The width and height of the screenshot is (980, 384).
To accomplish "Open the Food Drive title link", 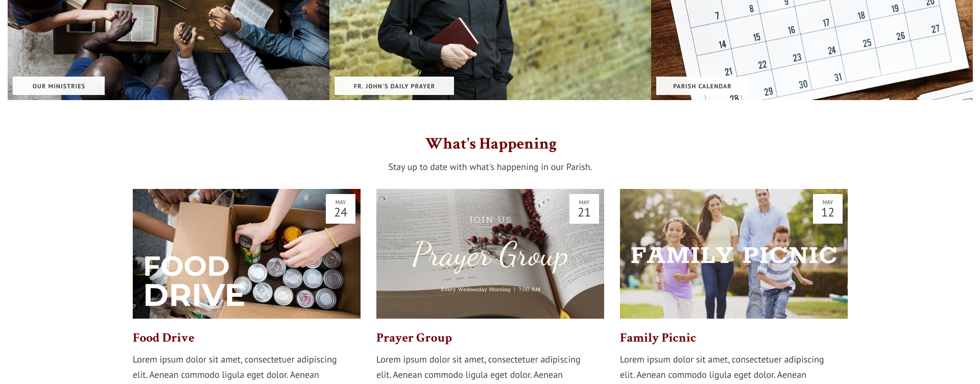I will pyautogui.click(x=163, y=338).
